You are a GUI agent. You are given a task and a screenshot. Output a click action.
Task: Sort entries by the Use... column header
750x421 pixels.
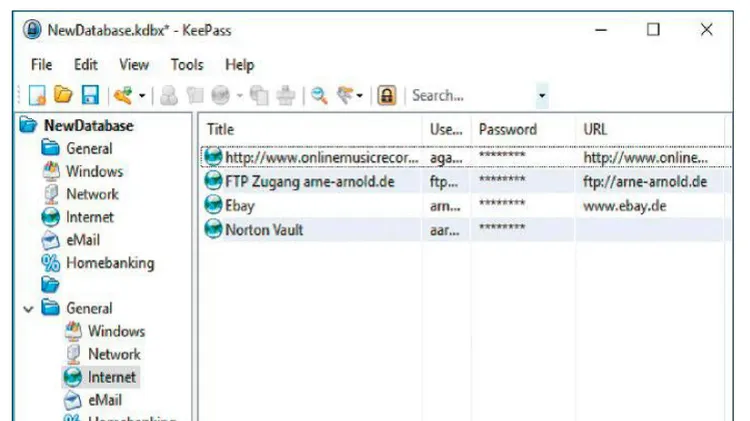447,129
